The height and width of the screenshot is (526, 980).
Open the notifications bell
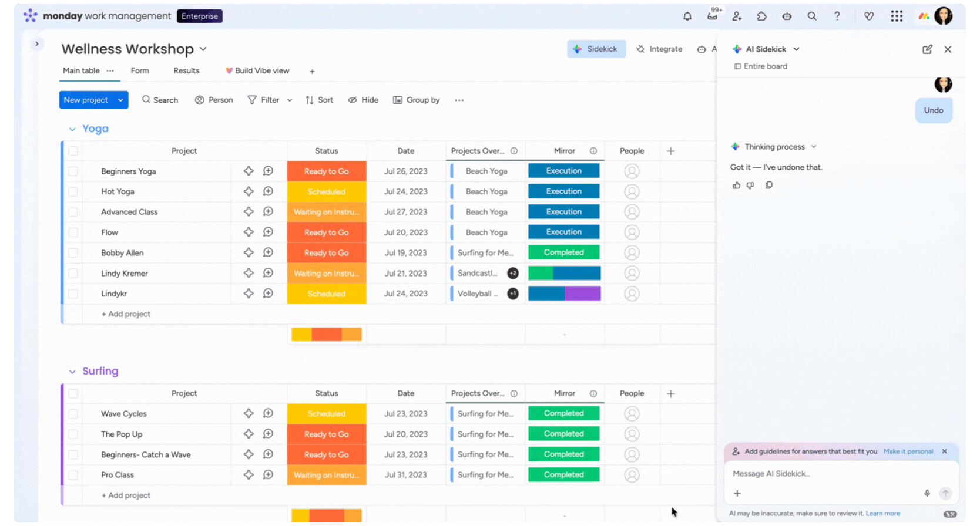click(687, 16)
